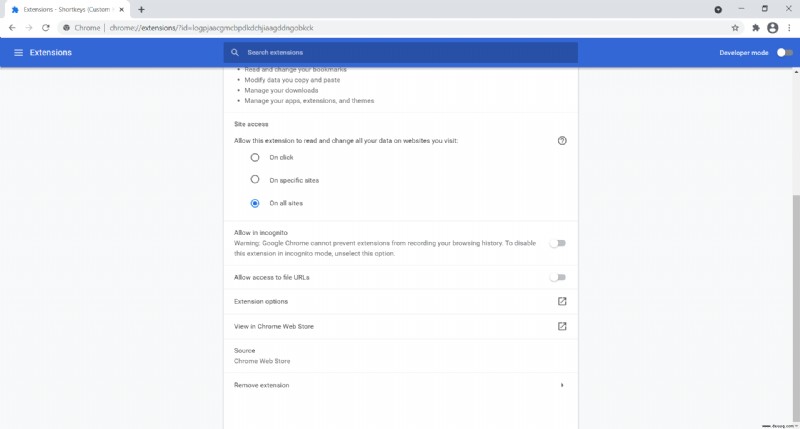Click the incognito warning description text

click(385, 248)
